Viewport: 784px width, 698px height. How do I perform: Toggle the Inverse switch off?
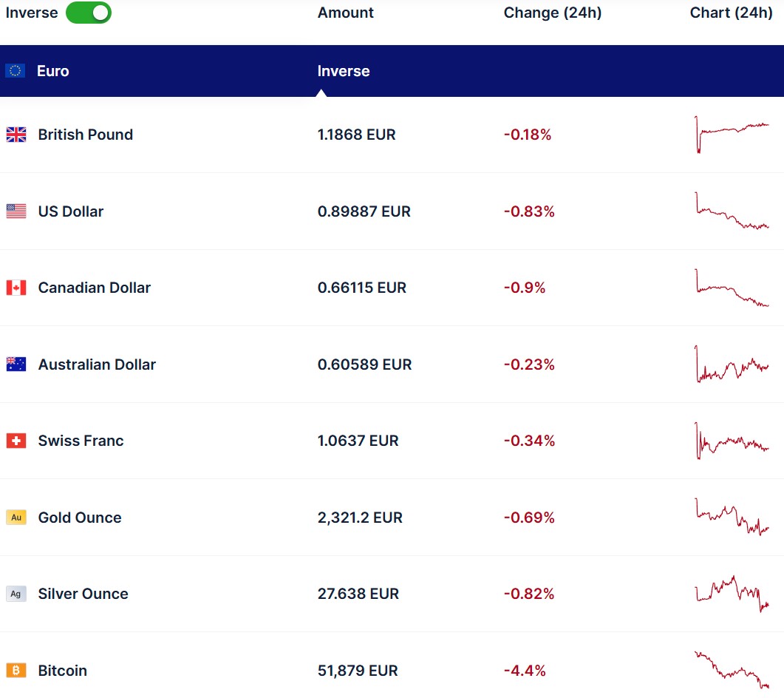click(x=89, y=13)
